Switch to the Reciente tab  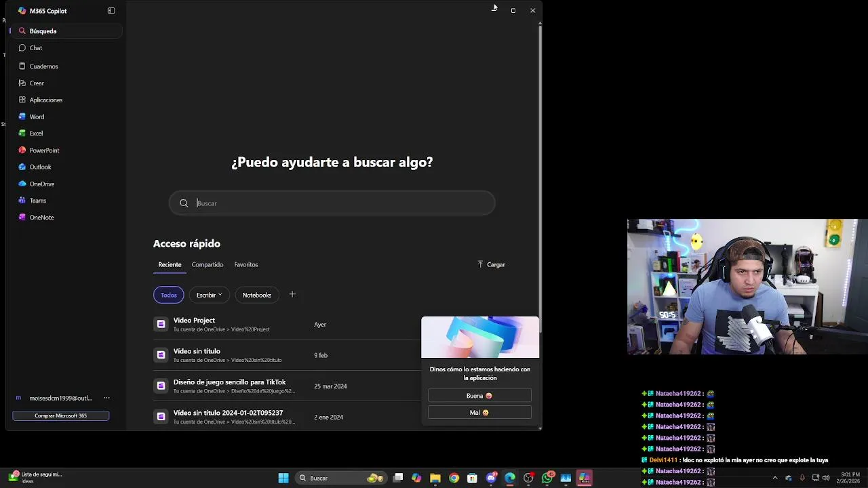(x=170, y=265)
